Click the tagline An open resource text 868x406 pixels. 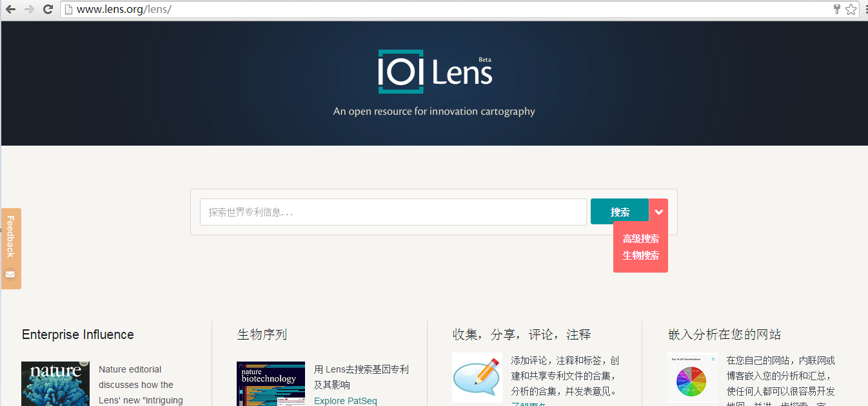pos(434,111)
